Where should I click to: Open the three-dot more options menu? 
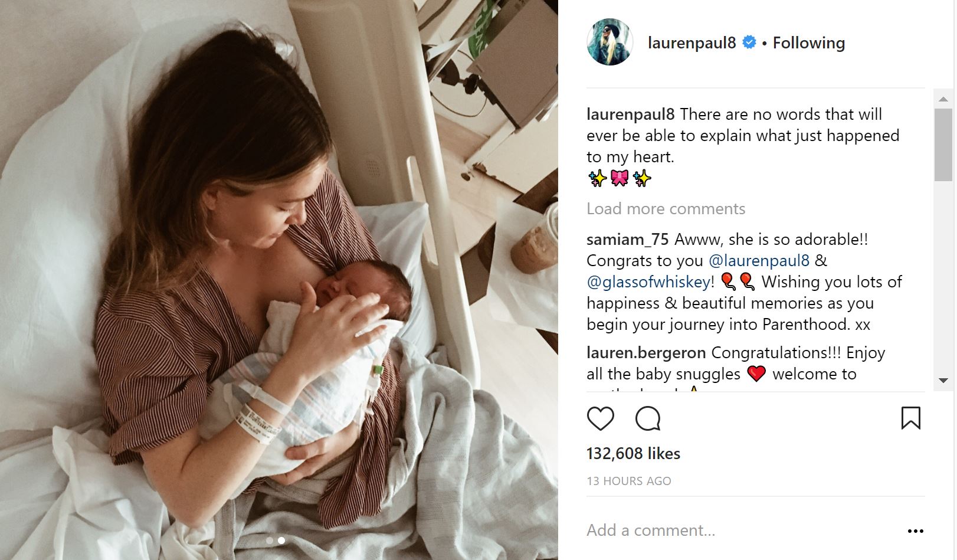(x=915, y=531)
